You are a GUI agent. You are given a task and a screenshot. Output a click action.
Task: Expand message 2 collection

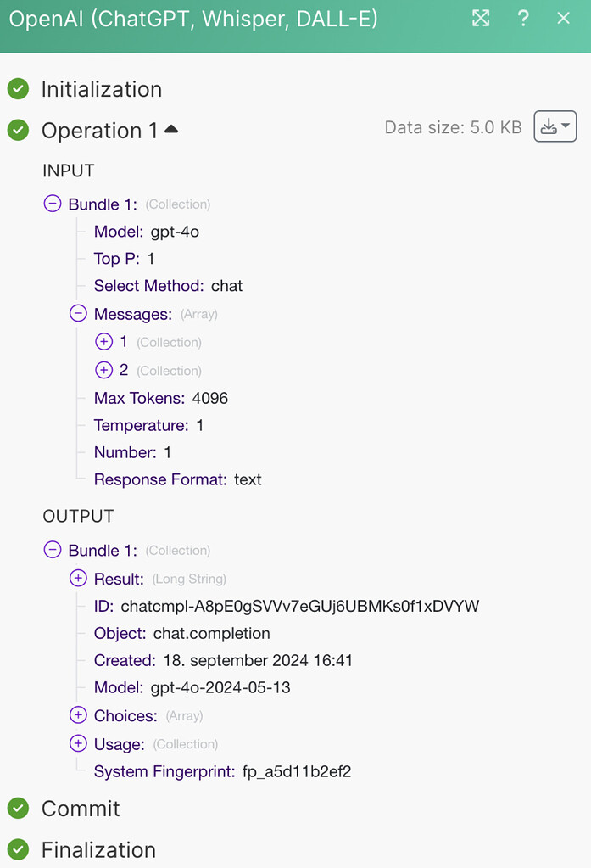tap(103, 370)
